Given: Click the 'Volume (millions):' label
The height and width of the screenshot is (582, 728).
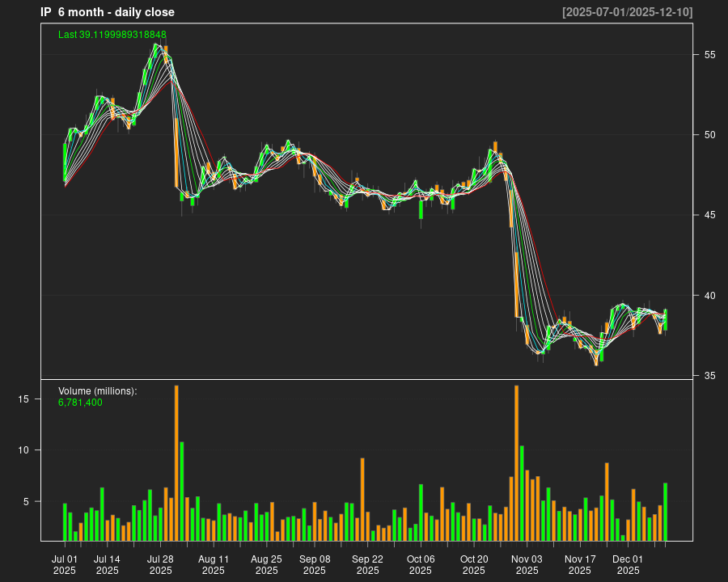Looking at the screenshot, I should pyautogui.click(x=98, y=391).
